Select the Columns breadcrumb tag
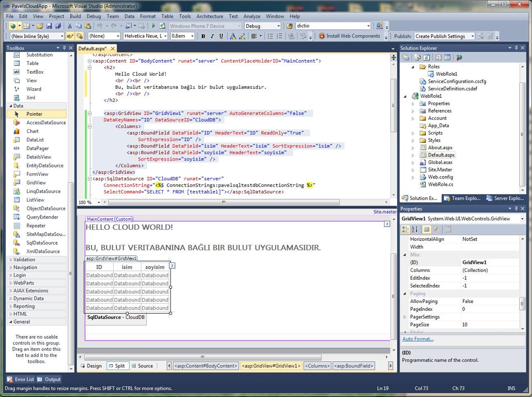This screenshot has width=532, height=397. 317,366
